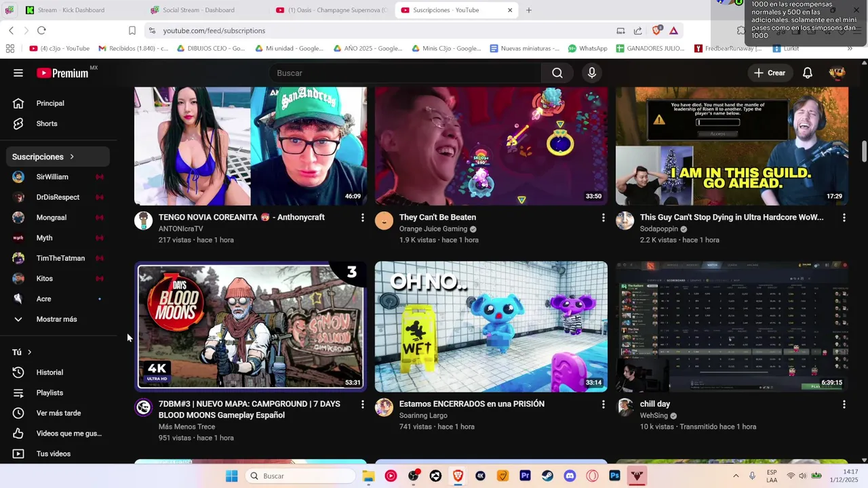Start voice search with the microphone

tap(592, 73)
